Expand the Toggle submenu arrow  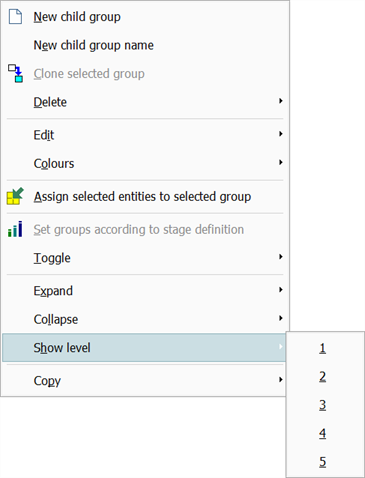pyautogui.click(x=281, y=257)
